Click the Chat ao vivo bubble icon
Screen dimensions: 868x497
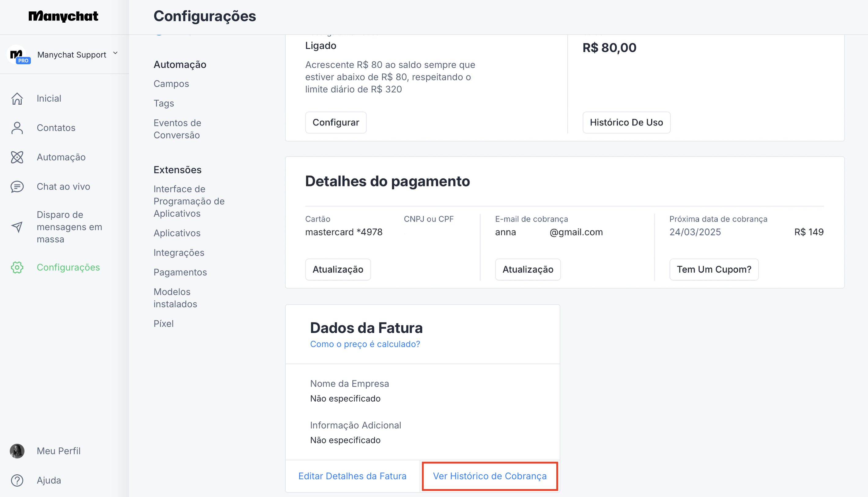point(17,187)
